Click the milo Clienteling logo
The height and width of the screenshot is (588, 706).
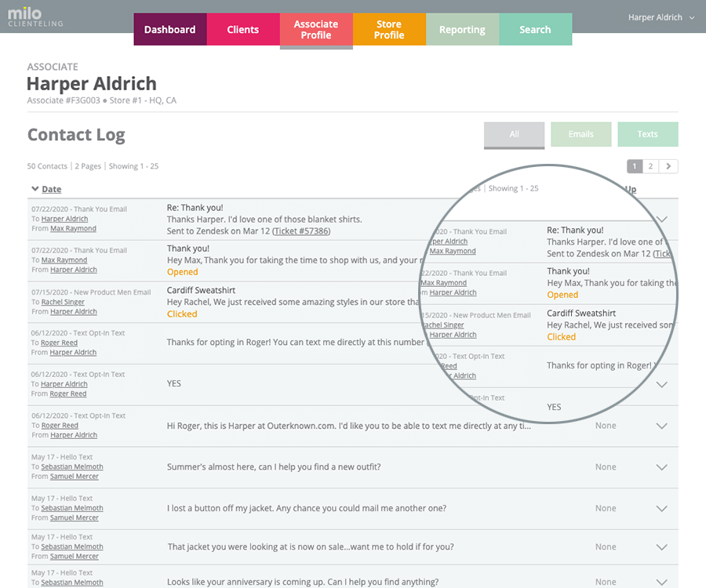[35, 16]
